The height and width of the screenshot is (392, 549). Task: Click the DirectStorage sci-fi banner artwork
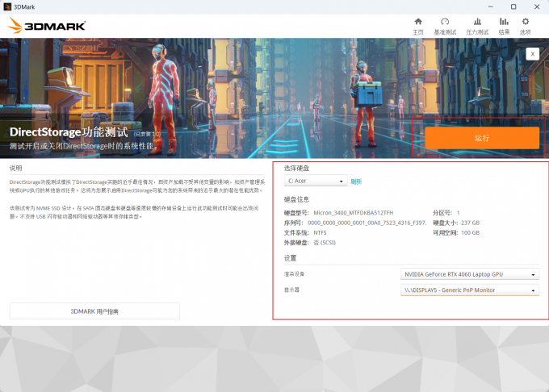242,81
